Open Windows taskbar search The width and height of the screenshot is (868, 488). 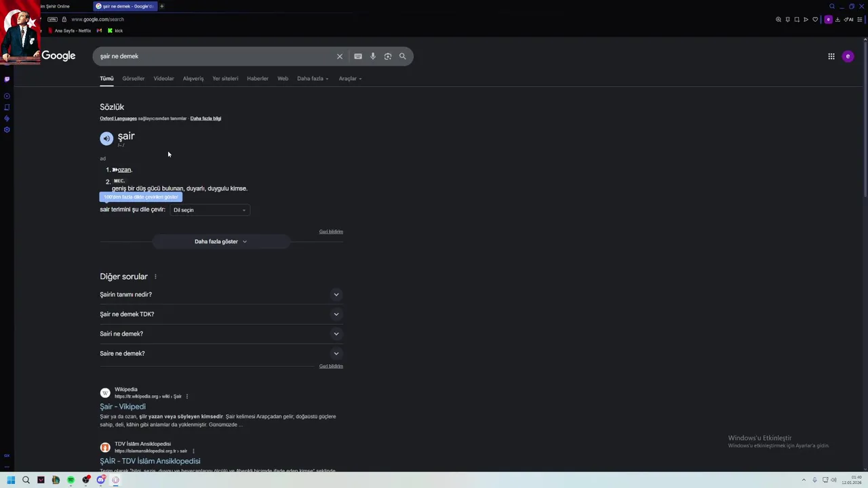26,480
